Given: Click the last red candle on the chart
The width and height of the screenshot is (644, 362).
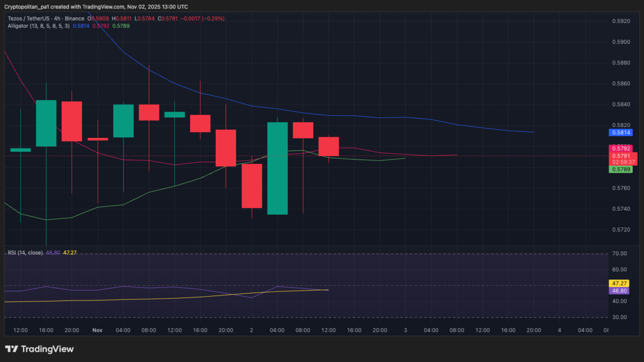Looking at the screenshot, I should point(329,146).
